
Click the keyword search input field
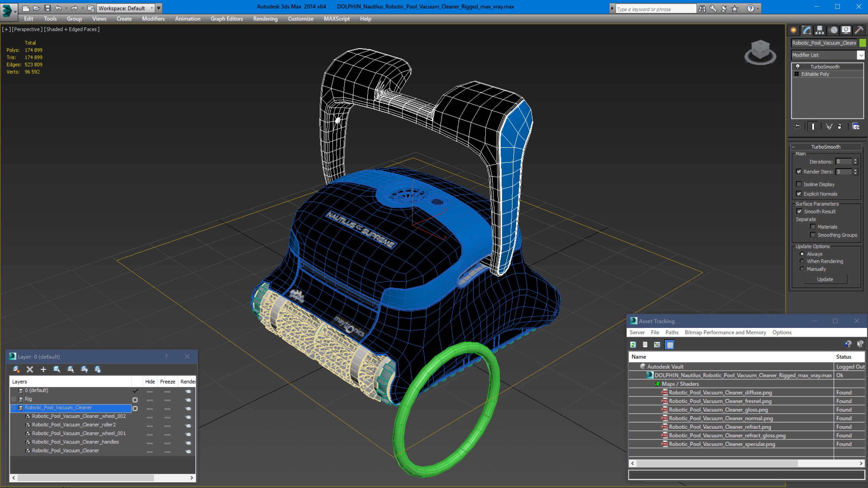(656, 9)
